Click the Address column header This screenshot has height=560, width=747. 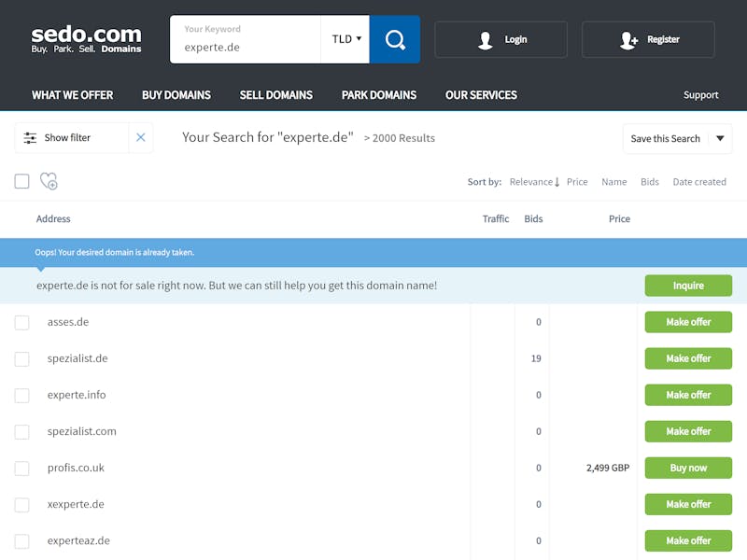53,218
